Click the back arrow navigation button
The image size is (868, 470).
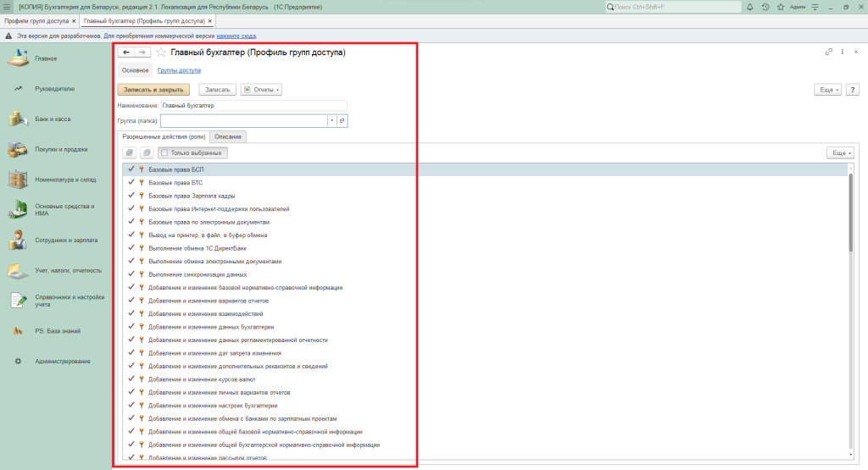(126, 53)
